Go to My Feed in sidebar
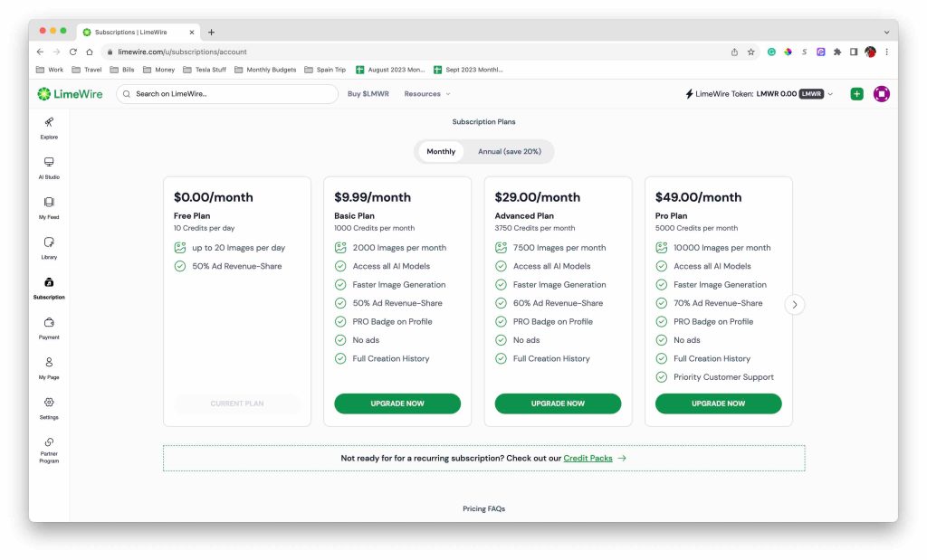927x560 pixels. pyautogui.click(x=49, y=207)
